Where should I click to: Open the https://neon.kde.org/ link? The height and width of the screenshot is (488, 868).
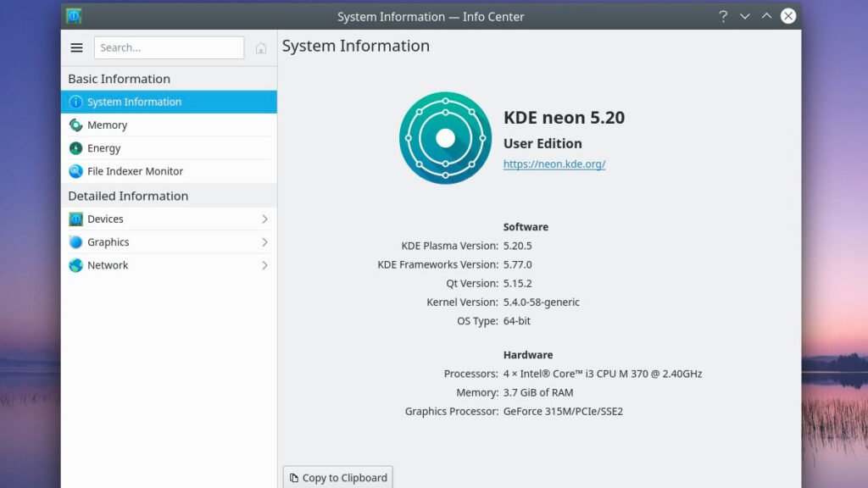pyautogui.click(x=554, y=164)
